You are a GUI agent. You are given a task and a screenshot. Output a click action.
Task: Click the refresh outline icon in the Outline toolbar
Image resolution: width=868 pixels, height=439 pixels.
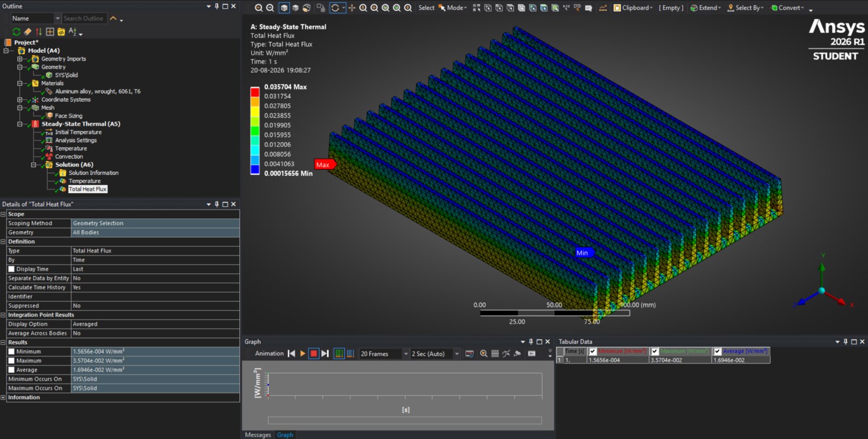pos(16,32)
